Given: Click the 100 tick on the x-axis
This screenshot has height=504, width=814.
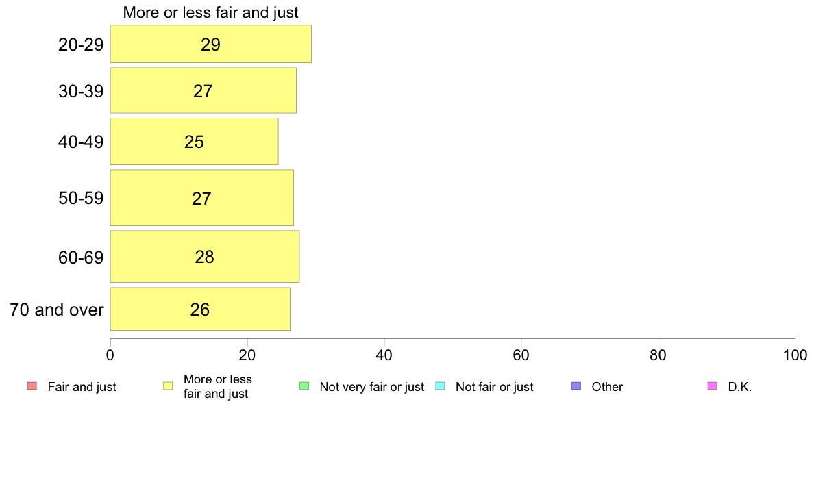Looking at the screenshot, I should click(x=795, y=355).
